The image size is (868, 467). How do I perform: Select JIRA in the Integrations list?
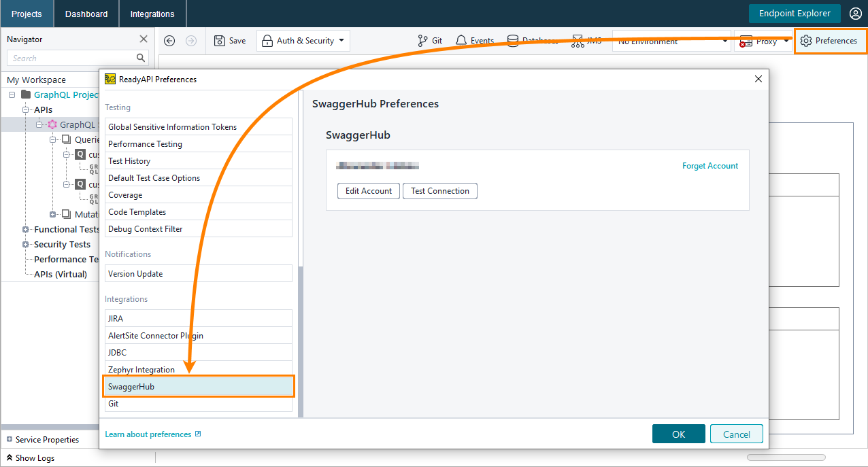point(199,318)
